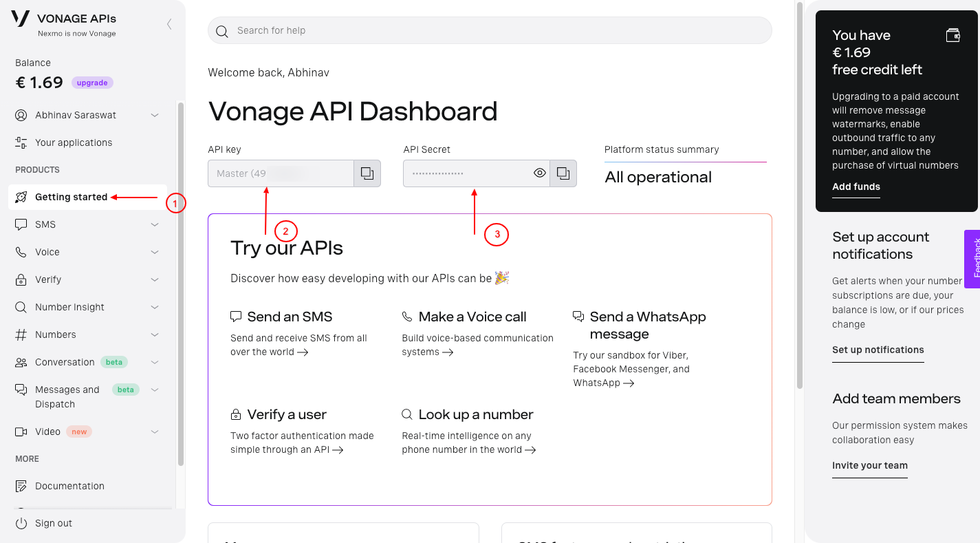This screenshot has height=543, width=980.
Task: Click the search magnifier icon
Action: pos(221,31)
